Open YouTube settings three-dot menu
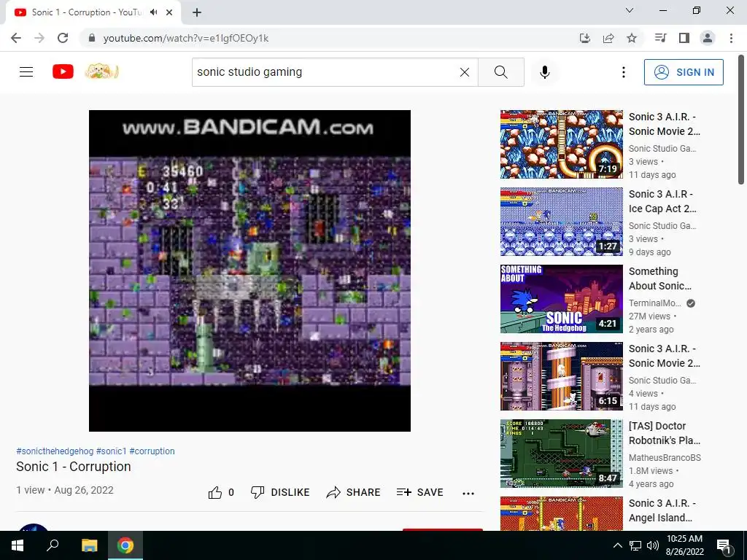Viewport: 747px width, 560px height. click(624, 72)
